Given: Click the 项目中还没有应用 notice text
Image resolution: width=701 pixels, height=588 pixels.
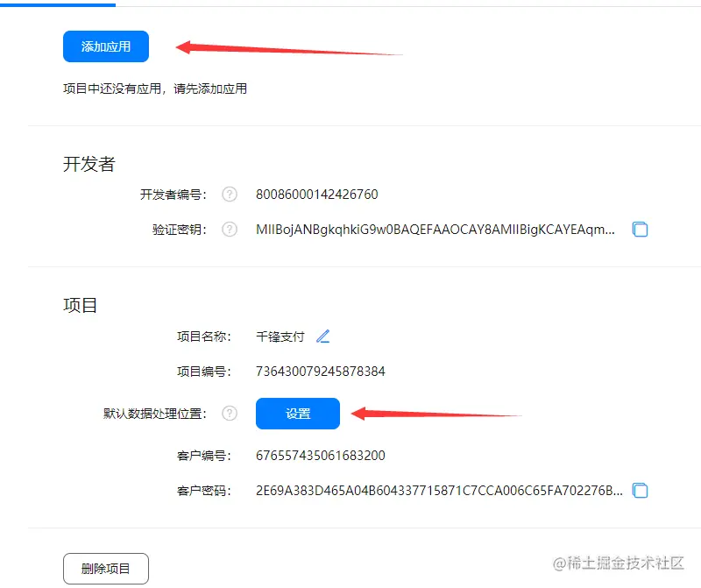Looking at the screenshot, I should (x=155, y=89).
